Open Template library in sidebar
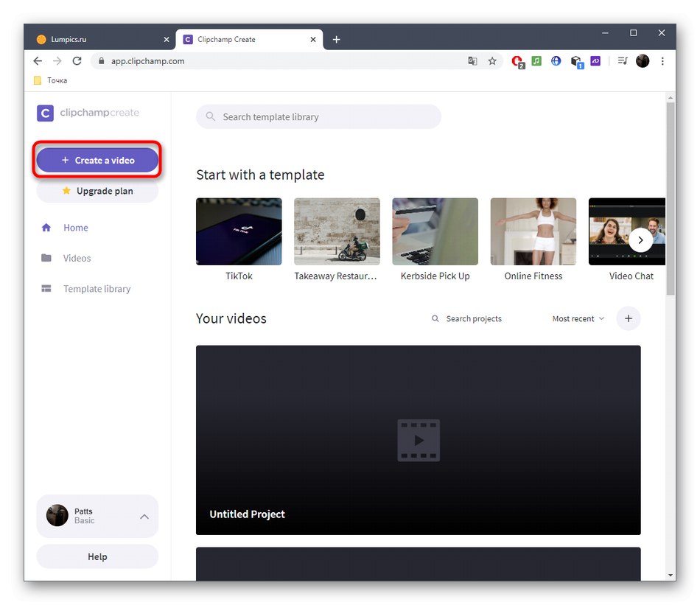700x605 pixels. pyautogui.click(x=97, y=289)
